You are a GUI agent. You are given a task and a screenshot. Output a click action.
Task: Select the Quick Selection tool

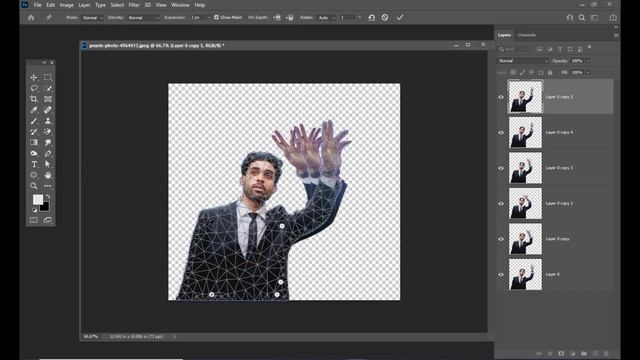(x=48, y=88)
